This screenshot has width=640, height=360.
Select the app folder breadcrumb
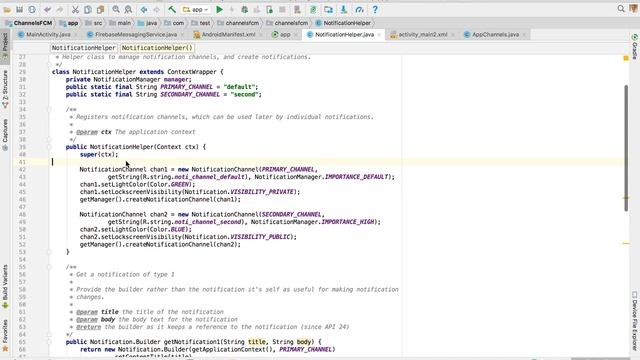pos(69,23)
